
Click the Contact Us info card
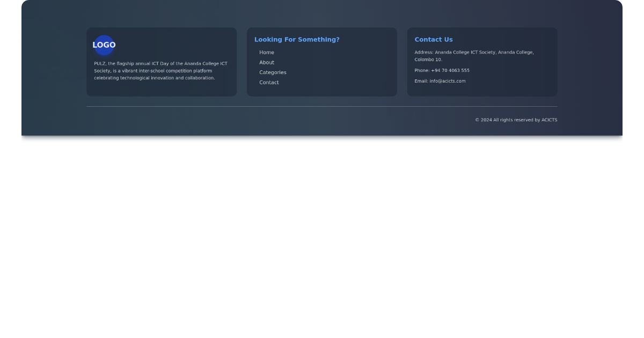click(482, 62)
